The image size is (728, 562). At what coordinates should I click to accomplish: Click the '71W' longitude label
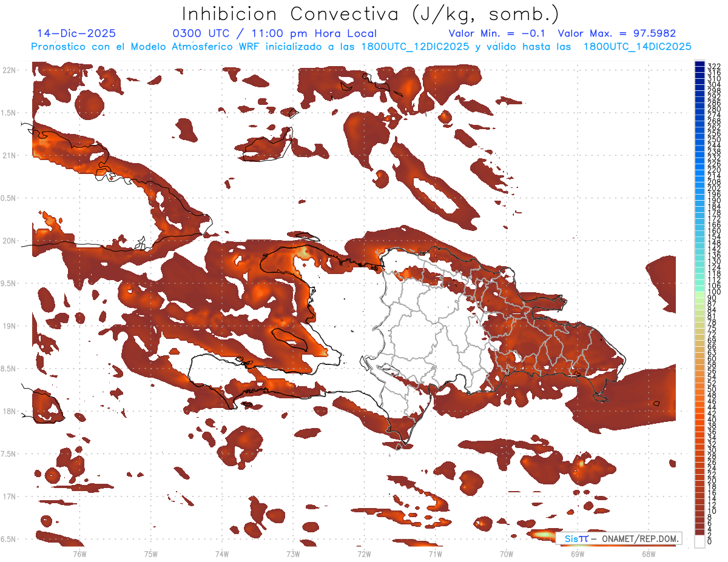(435, 554)
